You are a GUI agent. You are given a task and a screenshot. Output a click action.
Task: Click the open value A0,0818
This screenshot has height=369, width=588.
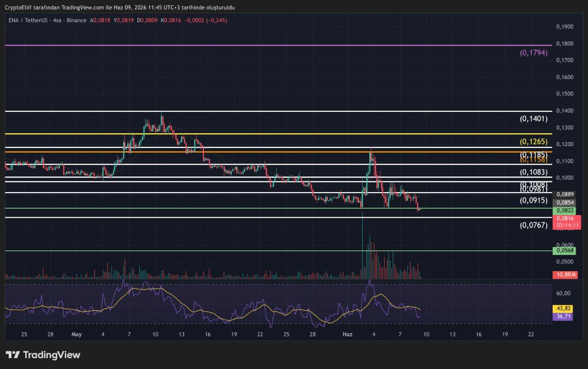click(100, 21)
